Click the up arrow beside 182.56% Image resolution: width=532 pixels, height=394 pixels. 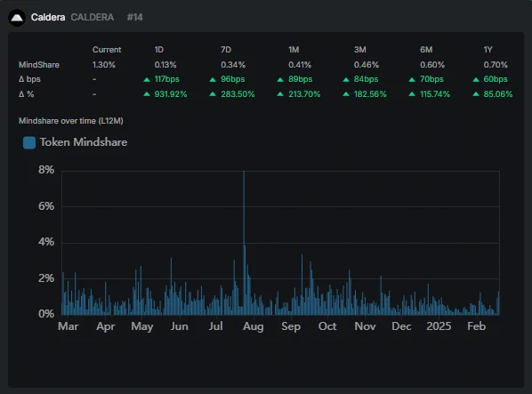[x=346, y=94]
